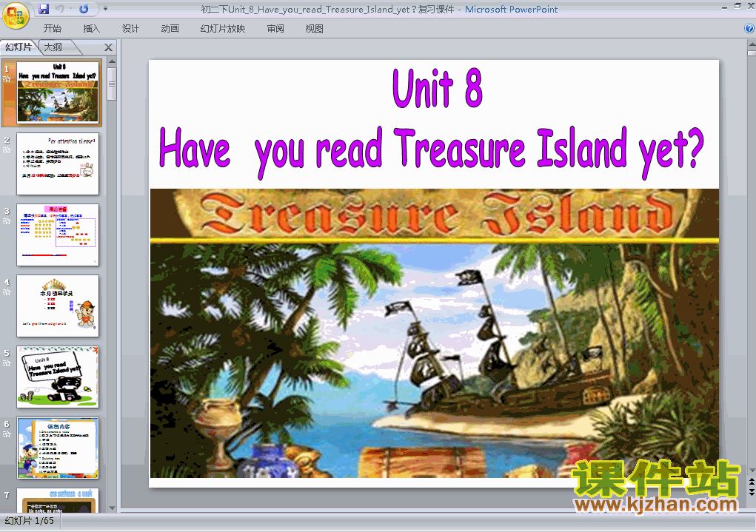Screen dimensions: 756x532
Task: Open the 插入 ribbon tab
Action: pos(92,28)
